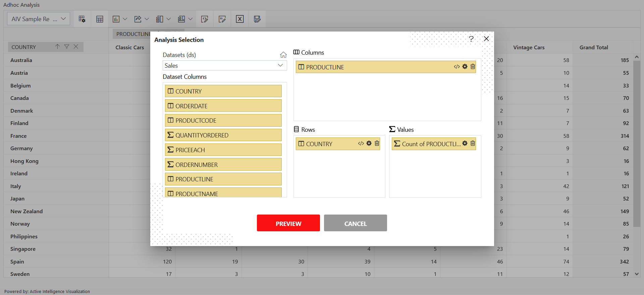The image size is (644, 295).
Task: Click the PREVIEW button
Action: click(x=288, y=223)
